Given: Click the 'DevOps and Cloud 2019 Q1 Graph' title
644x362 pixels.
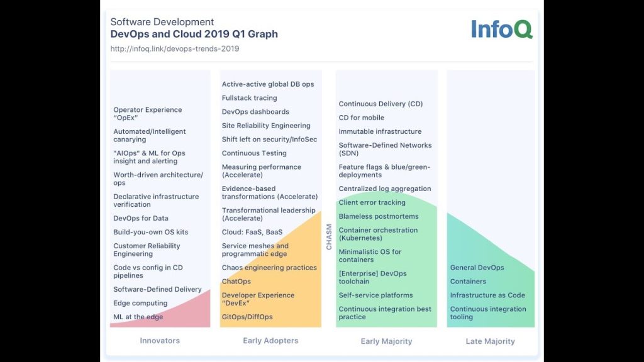Looking at the screenshot, I should (x=194, y=34).
